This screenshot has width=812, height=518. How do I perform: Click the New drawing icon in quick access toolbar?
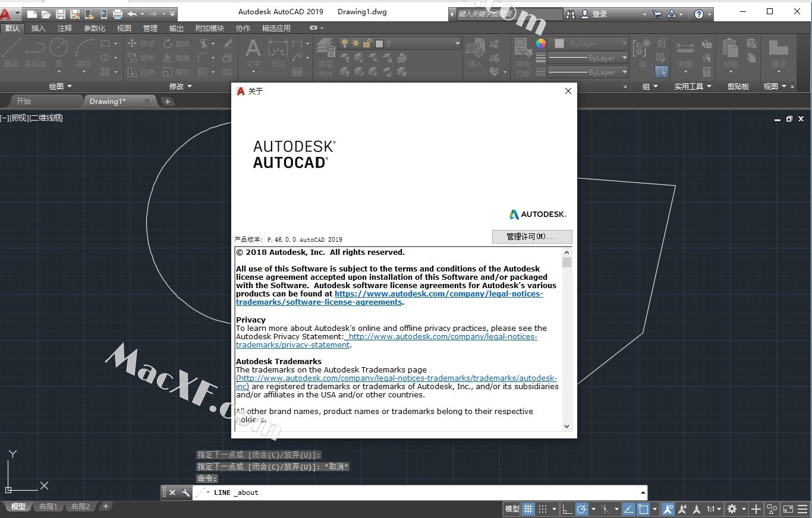pyautogui.click(x=32, y=14)
